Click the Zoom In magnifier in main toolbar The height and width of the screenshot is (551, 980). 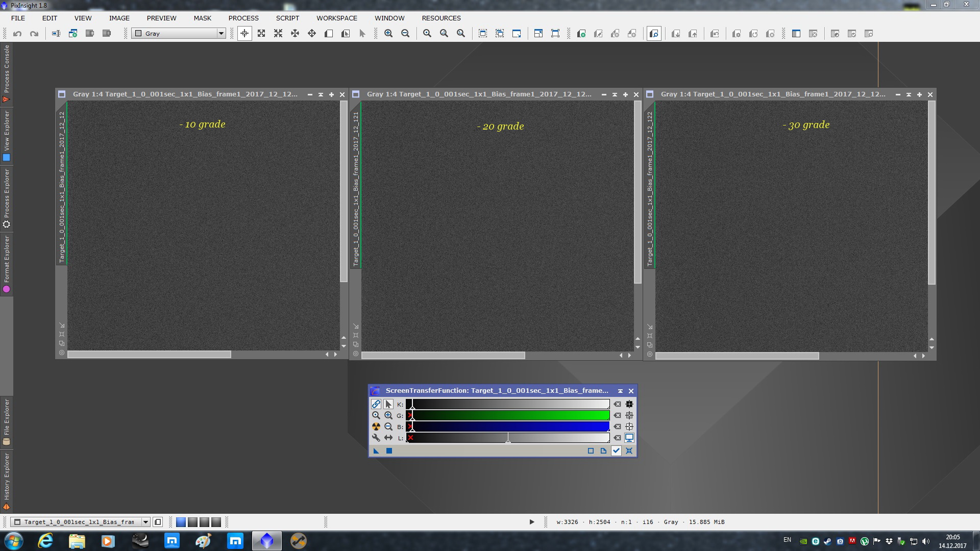click(388, 34)
